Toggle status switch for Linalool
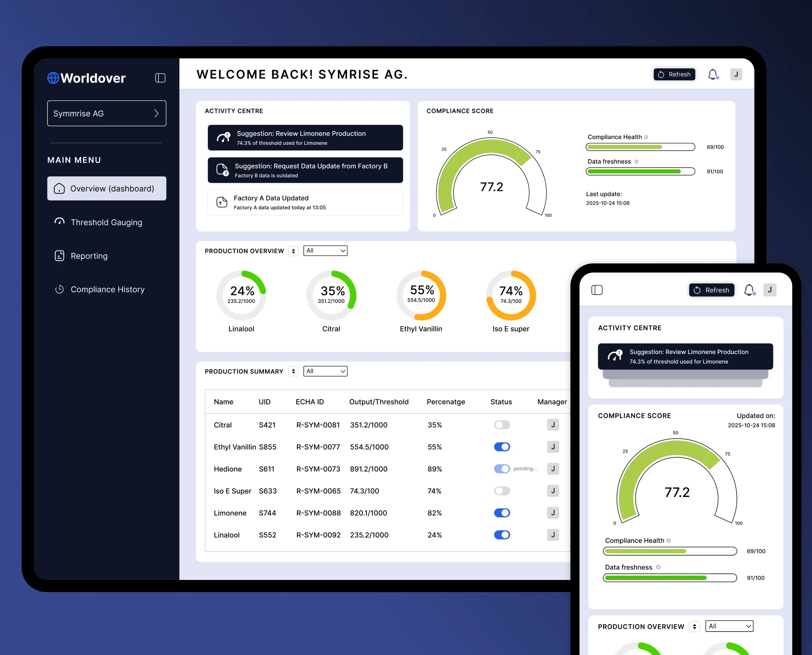 click(x=502, y=535)
